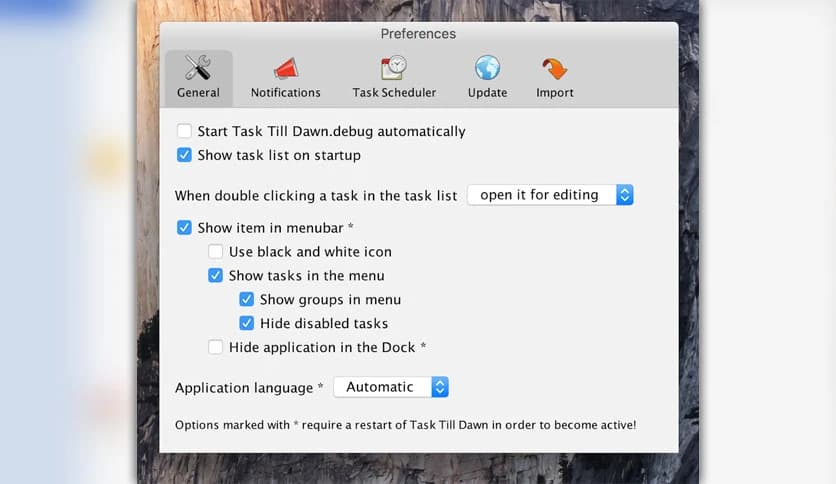Click the Update globe icon
836x484 pixels.
[487, 68]
